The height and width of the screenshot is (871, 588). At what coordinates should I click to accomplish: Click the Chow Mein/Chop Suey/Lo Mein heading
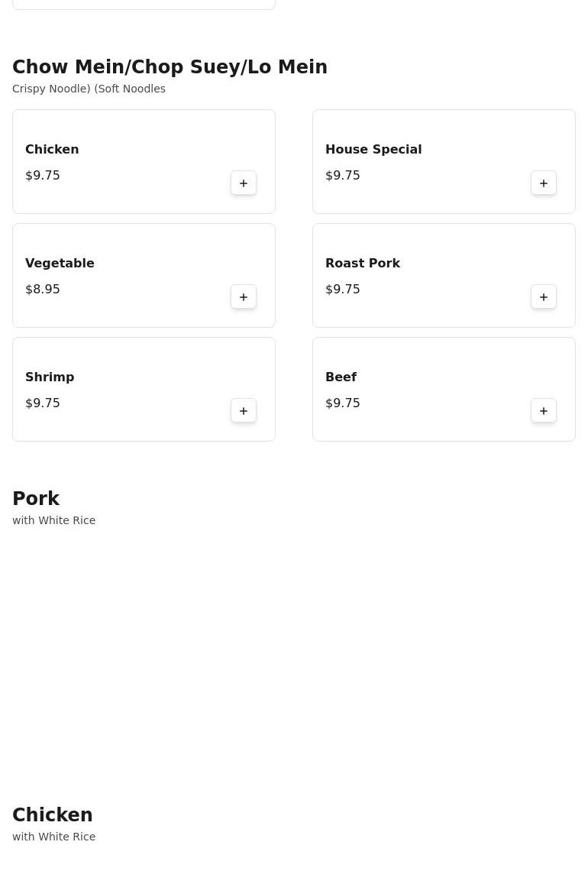tap(170, 67)
